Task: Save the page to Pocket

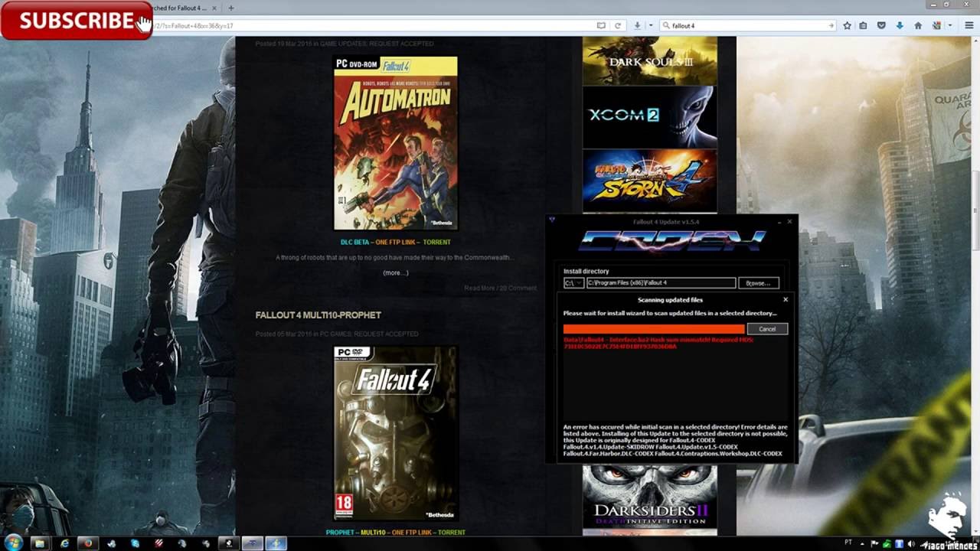Action: click(x=881, y=25)
